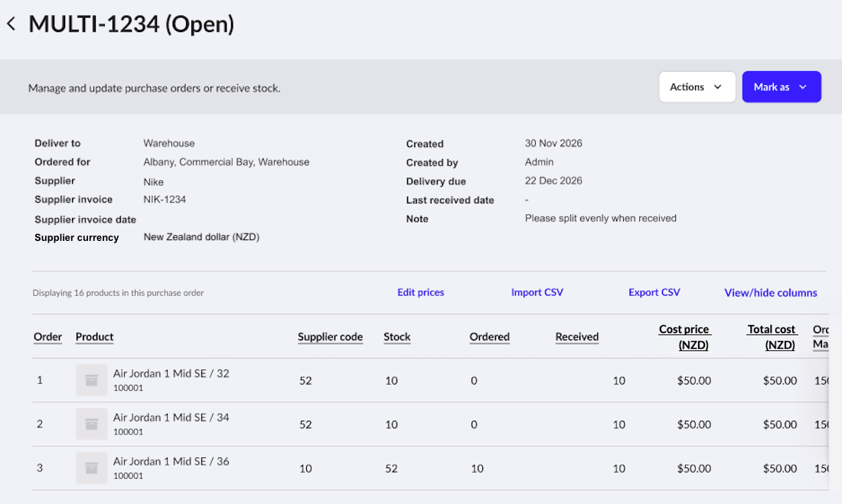Open product Air Jordan 1 Mid SE / 32
The image size is (842, 504).
171,373
